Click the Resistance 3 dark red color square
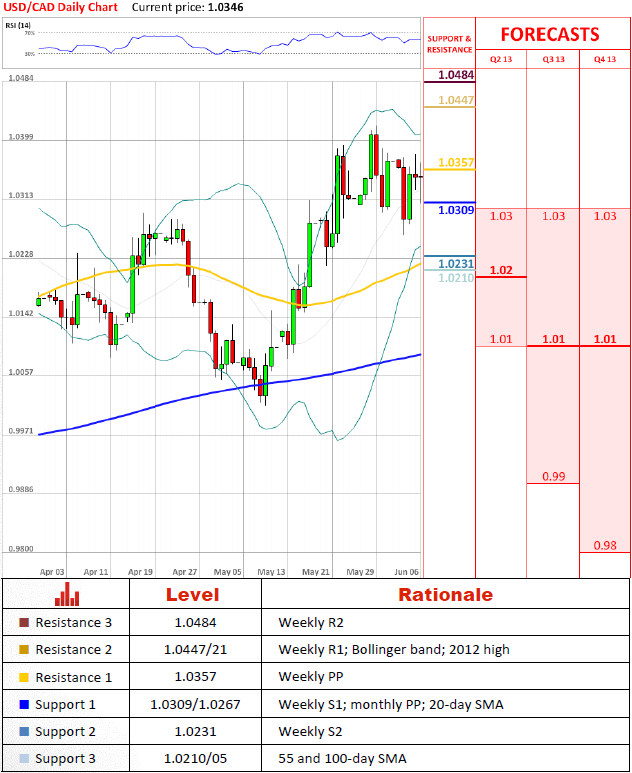Image resolution: width=632 pixels, height=773 pixels. 24,623
